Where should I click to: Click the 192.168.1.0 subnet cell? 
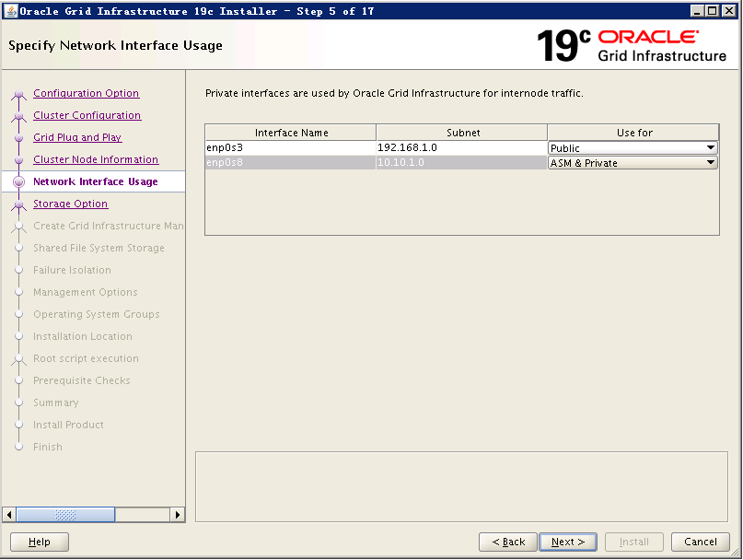pos(461,147)
